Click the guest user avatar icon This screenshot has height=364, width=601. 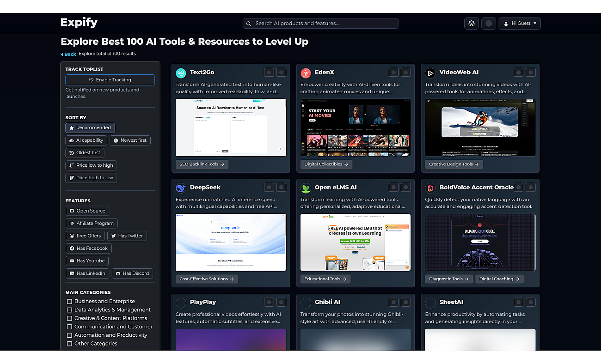point(506,23)
